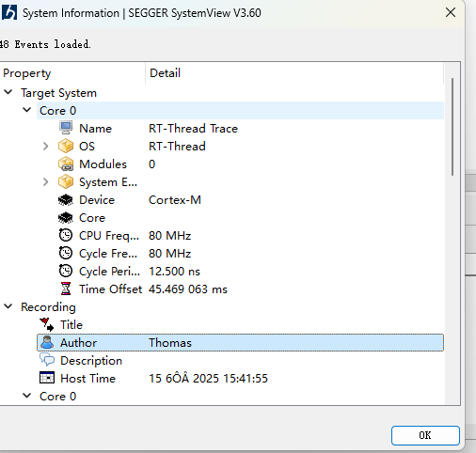Click the 12.500 ns value

coord(174,272)
